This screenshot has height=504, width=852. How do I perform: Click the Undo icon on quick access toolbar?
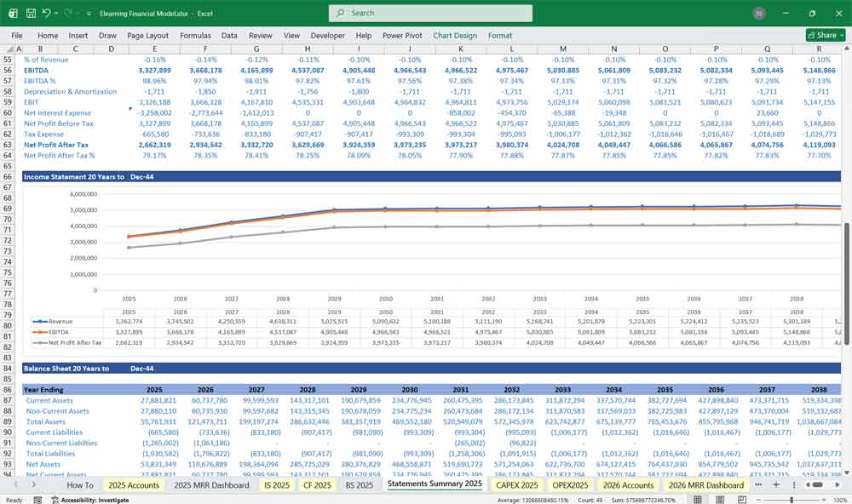[48, 13]
